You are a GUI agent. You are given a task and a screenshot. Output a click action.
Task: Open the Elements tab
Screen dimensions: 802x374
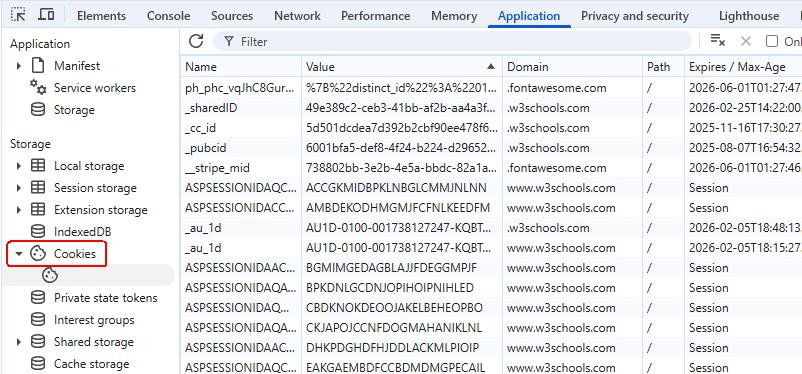pyautogui.click(x=101, y=16)
